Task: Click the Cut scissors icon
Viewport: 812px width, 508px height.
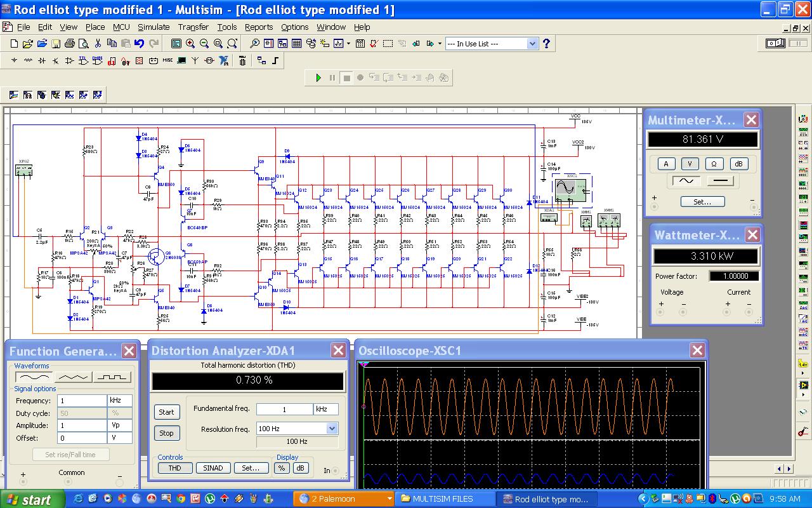Action: 98,44
